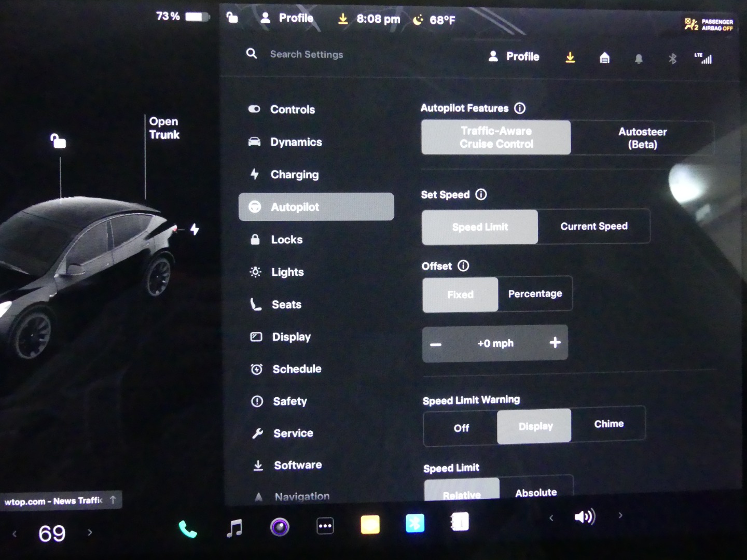Image resolution: width=747 pixels, height=560 pixels.
Task: Tap the lock icon in top status bar
Action: point(232,18)
